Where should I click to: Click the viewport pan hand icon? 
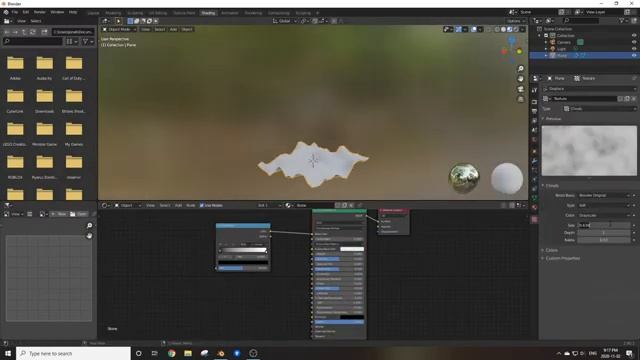pos(520,79)
